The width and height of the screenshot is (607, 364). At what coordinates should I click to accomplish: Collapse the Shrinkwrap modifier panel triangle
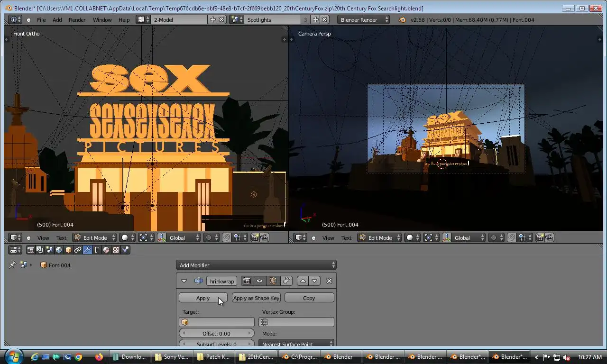point(184,281)
